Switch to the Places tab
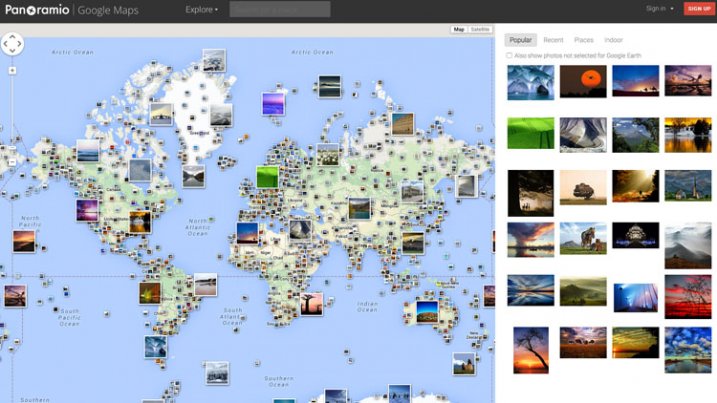Screen dimensions: 717x403 (x=583, y=40)
